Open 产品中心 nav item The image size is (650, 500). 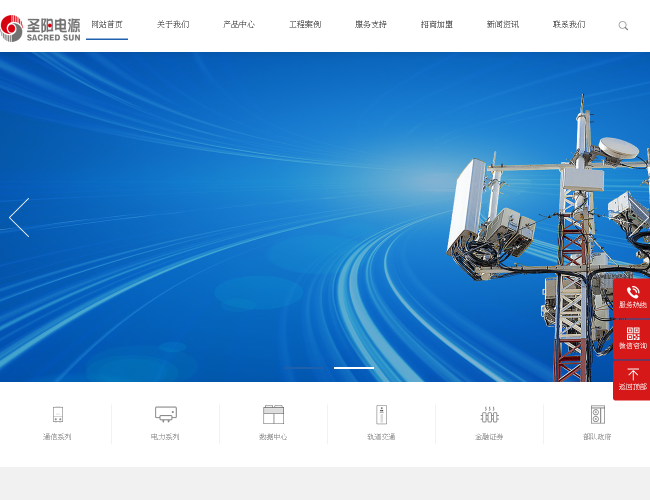(x=239, y=24)
